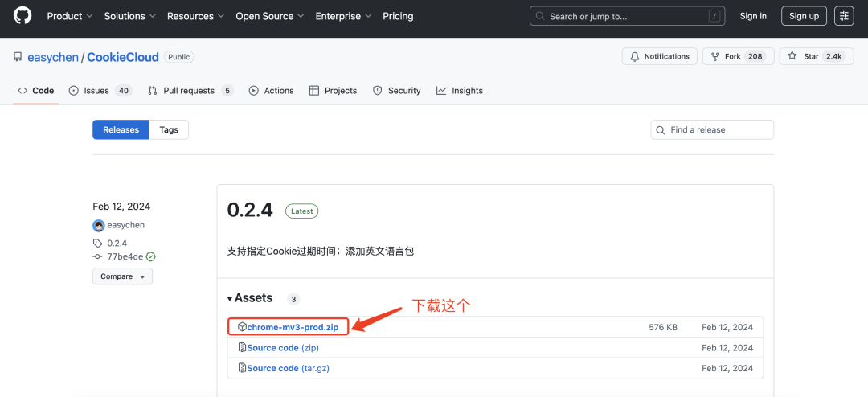Click the Sign in link
Viewport: 868px width, 397px height.
[x=753, y=16]
